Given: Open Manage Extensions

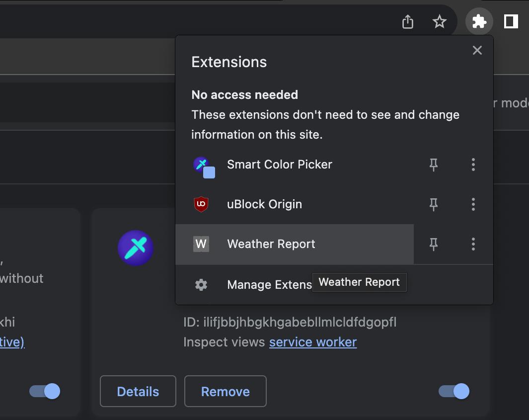Looking at the screenshot, I should tap(334, 285).
